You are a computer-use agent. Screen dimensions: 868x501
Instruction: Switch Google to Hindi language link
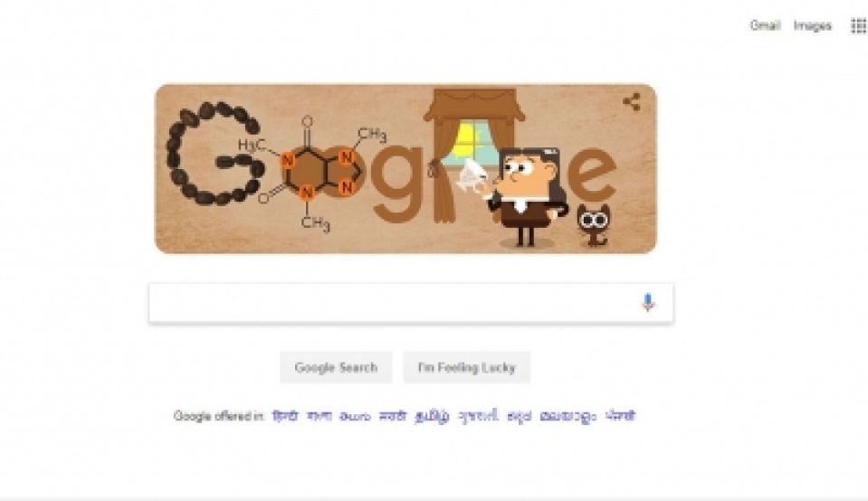(285, 416)
